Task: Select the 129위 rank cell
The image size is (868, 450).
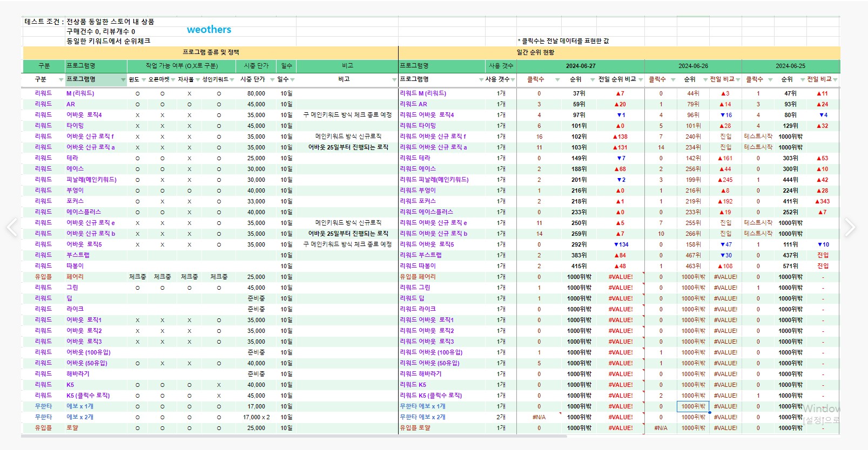Action: (x=790, y=126)
